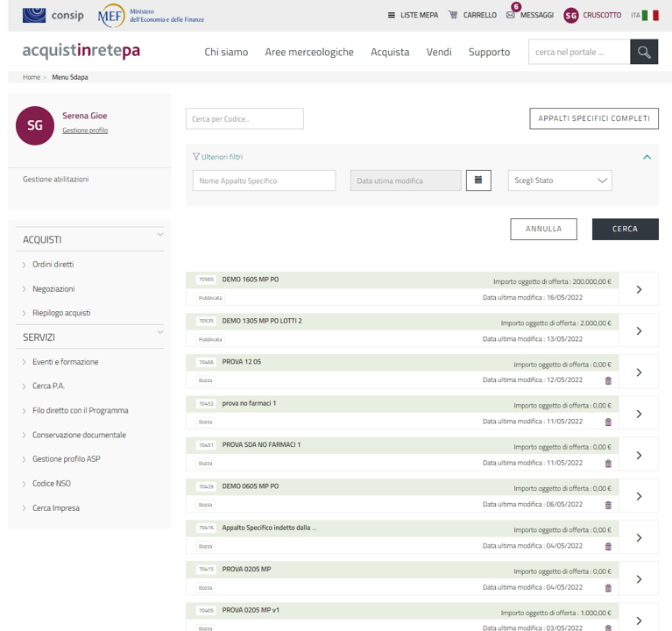The height and width of the screenshot is (631, 672).
Task: Click the Cerca per Codice input field
Action: [244, 119]
